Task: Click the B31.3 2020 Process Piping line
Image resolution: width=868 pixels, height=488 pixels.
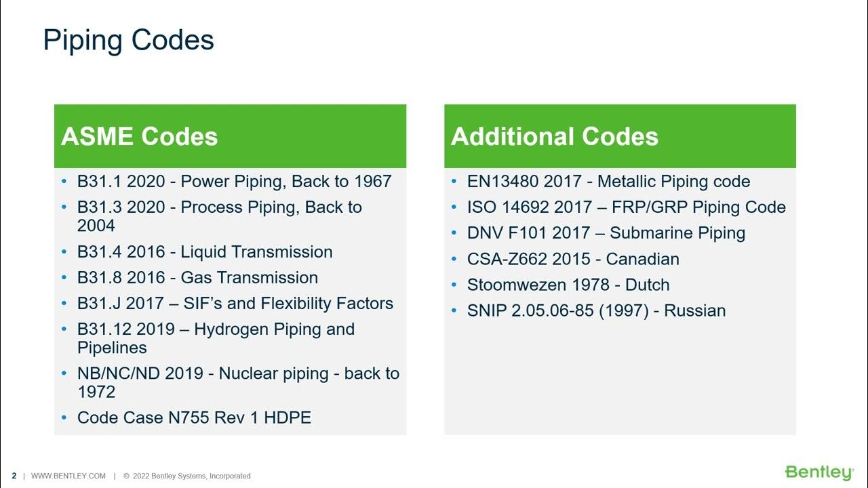Action: (219, 207)
